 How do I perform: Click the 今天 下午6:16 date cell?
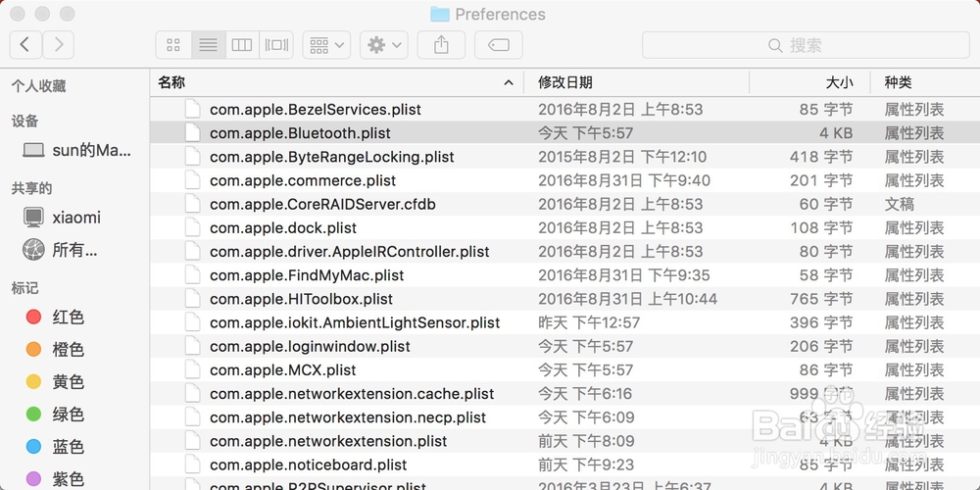pos(585,394)
